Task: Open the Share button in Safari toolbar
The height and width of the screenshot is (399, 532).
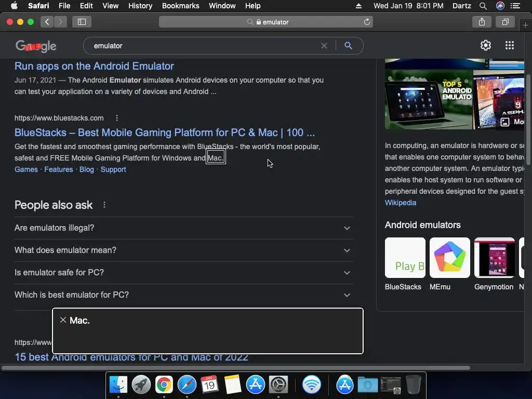Action: pos(482,22)
